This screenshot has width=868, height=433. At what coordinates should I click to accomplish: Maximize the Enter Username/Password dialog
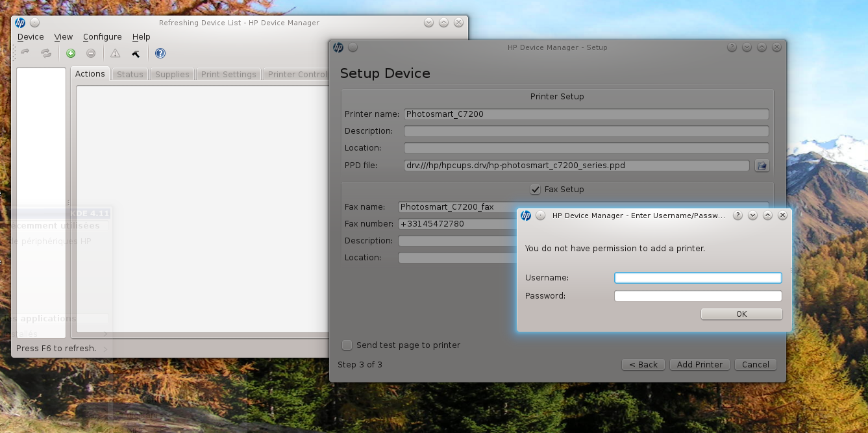[x=767, y=216]
